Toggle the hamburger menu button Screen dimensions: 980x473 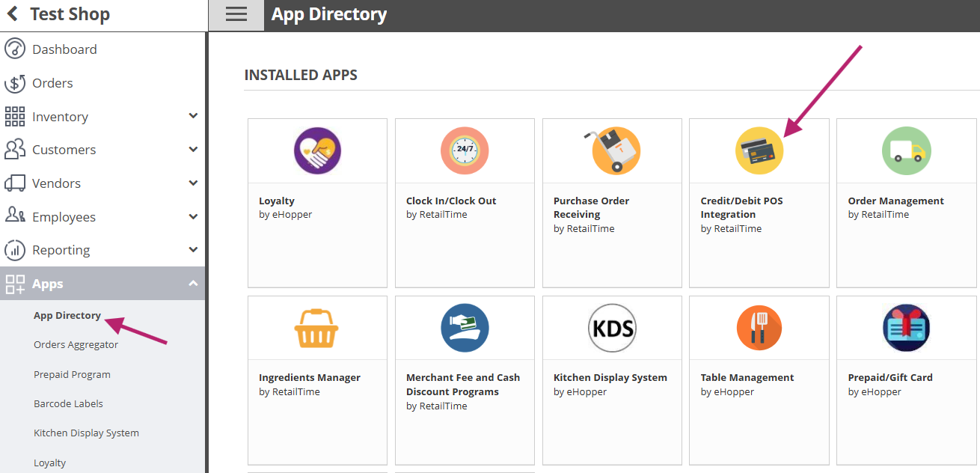click(236, 15)
